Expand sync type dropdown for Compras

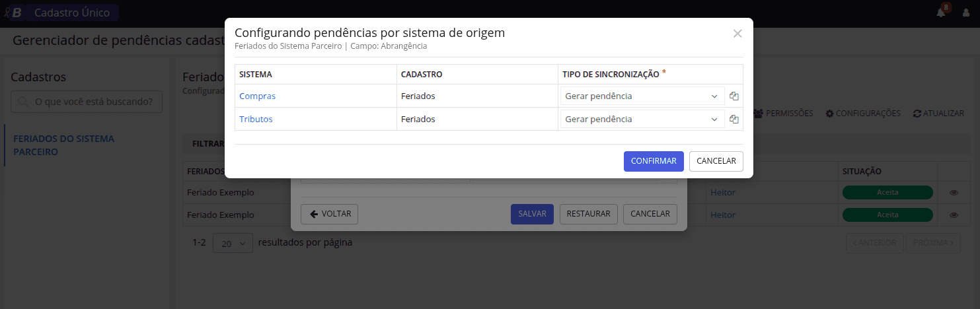point(642,96)
